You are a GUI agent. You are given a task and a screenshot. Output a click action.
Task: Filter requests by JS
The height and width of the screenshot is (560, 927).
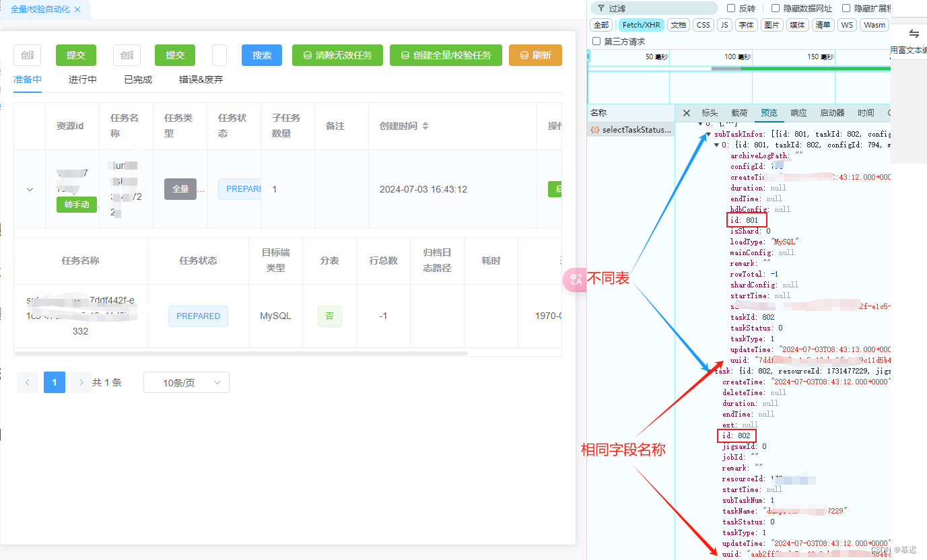[724, 25]
